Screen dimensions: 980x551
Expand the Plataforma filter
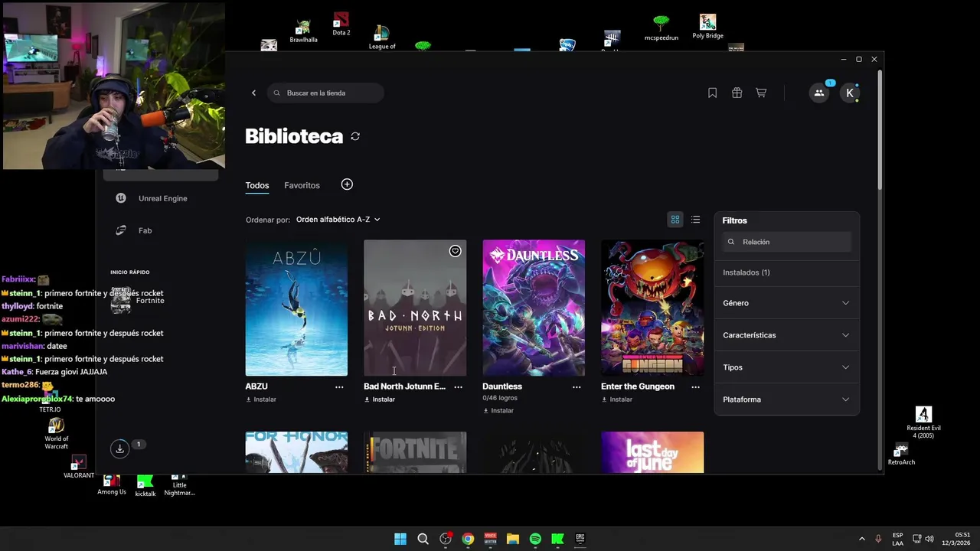tap(786, 399)
